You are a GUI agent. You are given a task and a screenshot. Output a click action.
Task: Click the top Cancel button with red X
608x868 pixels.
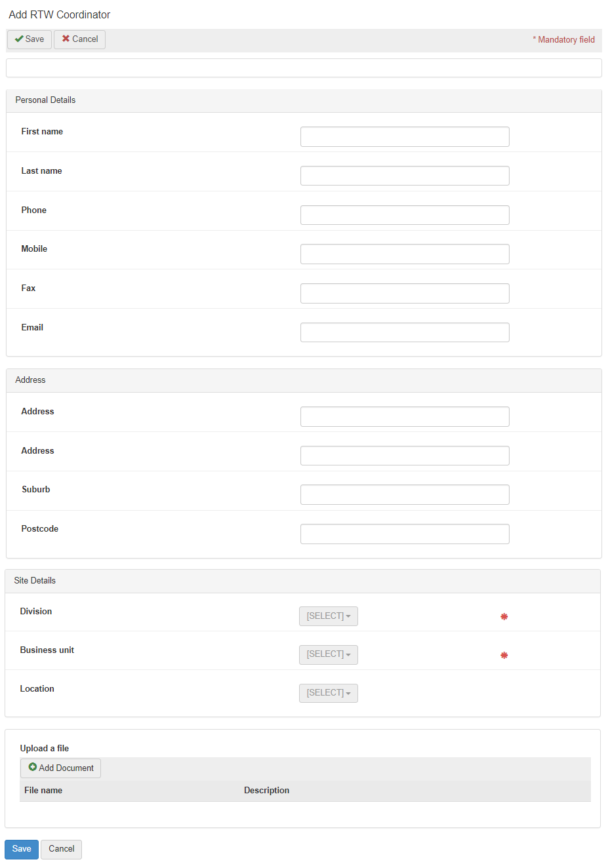[x=79, y=39]
